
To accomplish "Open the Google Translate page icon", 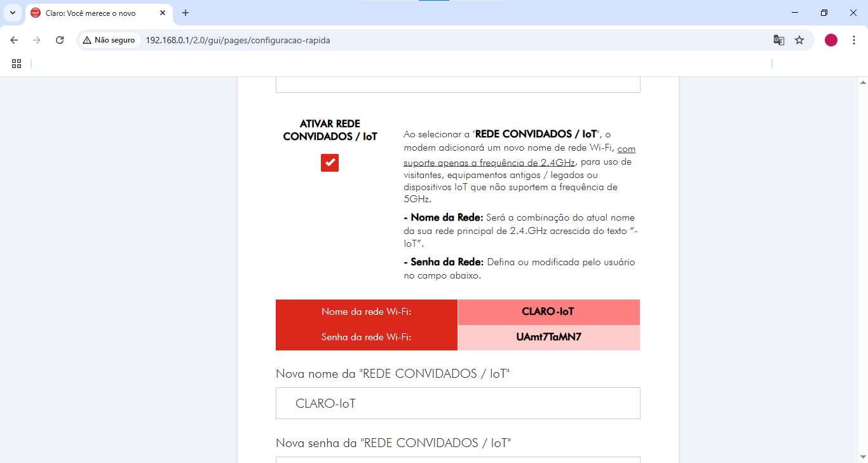I will [x=778, y=40].
